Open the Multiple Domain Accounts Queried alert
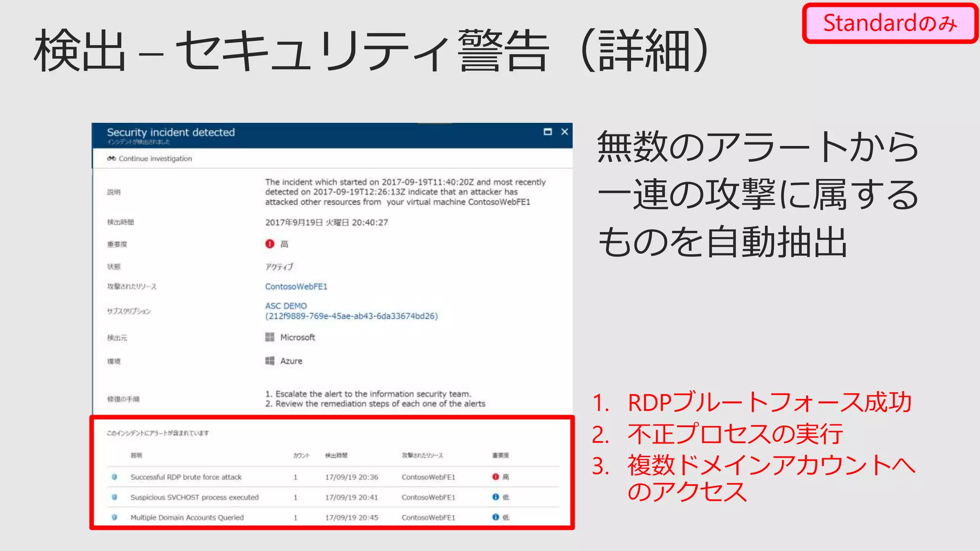The width and height of the screenshot is (980, 551). point(187,518)
